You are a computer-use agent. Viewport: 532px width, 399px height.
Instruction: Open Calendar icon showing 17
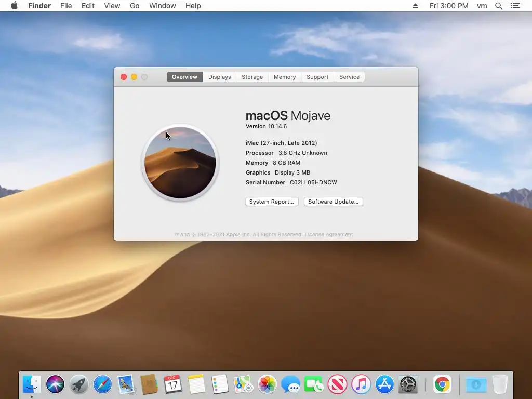(x=172, y=384)
